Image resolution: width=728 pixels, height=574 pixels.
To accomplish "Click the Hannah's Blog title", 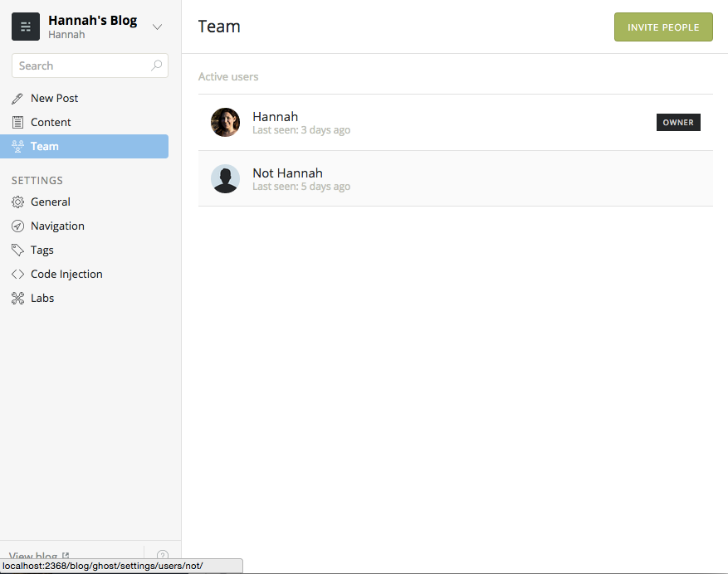I will point(93,21).
